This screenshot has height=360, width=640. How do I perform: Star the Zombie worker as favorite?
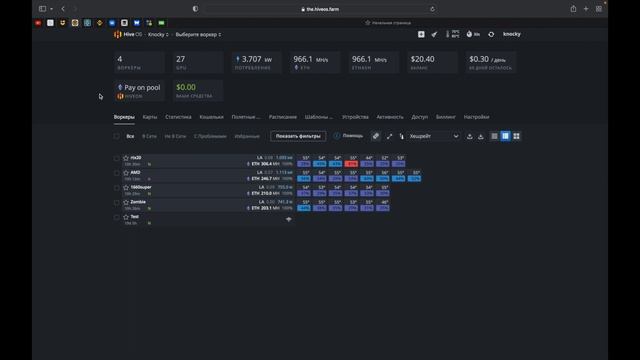(126, 202)
